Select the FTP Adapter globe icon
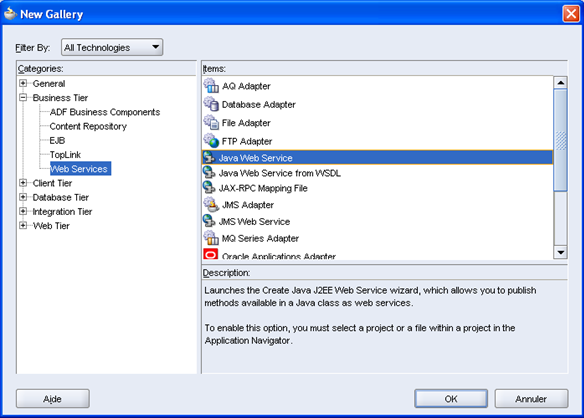The height and width of the screenshot is (418, 584). click(211, 140)
